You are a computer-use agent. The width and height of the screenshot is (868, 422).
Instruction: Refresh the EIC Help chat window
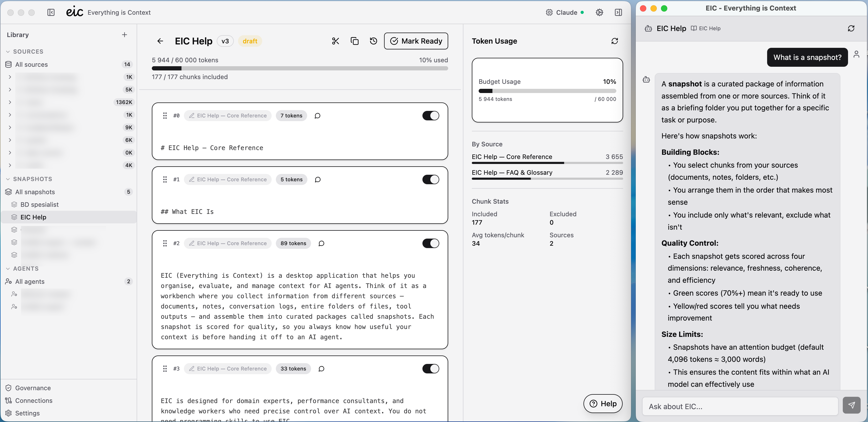tap(851, 29)
